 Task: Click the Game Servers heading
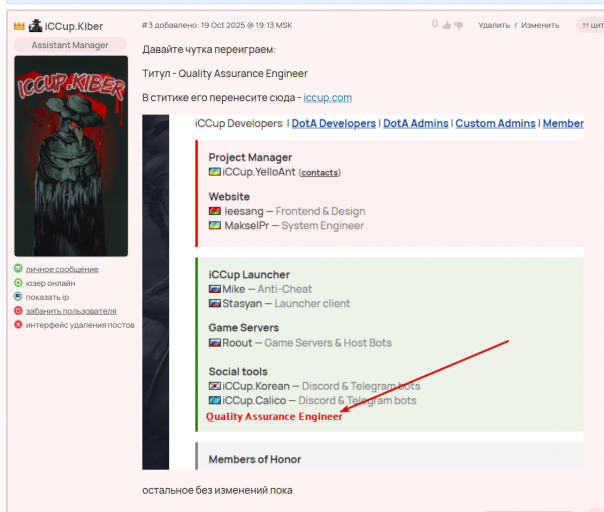(244, 328)
